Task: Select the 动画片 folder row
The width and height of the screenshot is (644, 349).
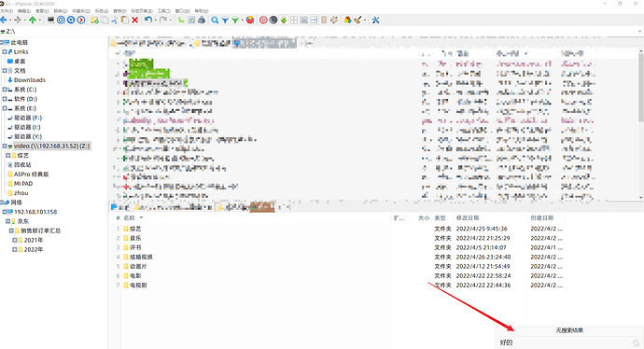Action: 138,267
